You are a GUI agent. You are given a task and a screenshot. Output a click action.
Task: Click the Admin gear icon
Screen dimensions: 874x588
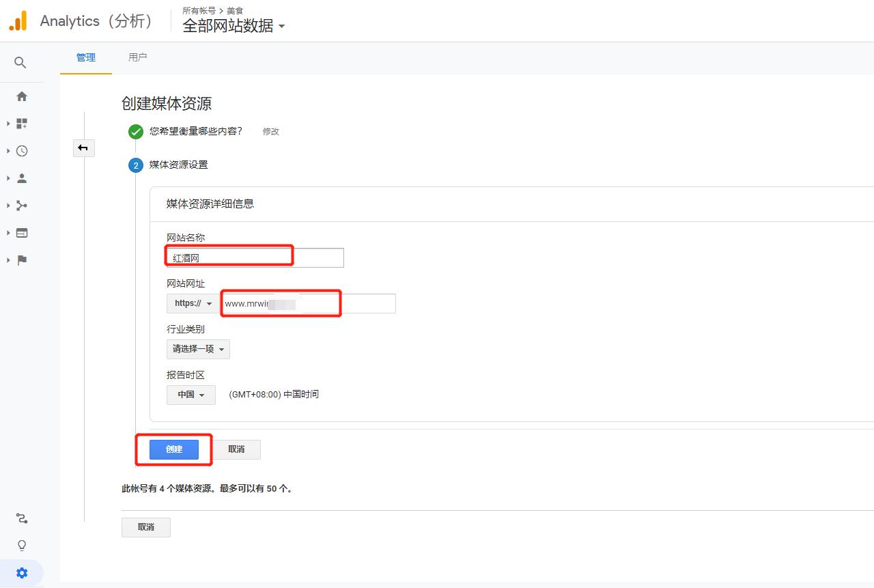(21, 572)
